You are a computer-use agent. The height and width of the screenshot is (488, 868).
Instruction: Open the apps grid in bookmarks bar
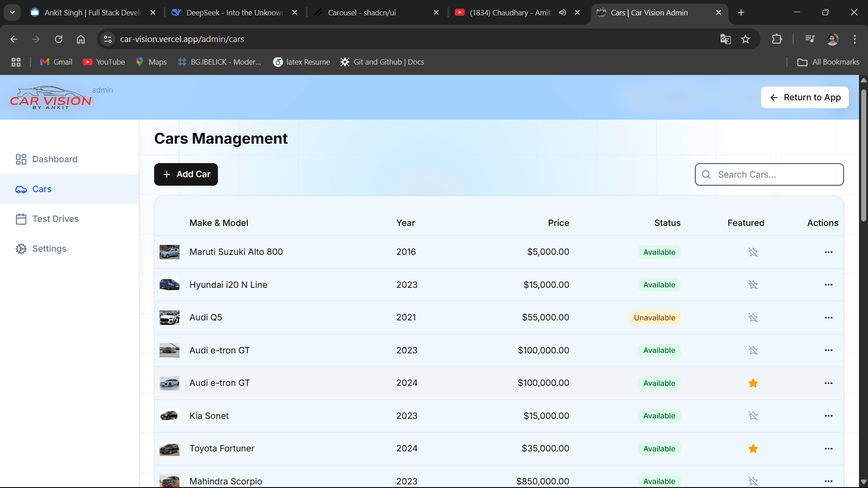point(16,62)
